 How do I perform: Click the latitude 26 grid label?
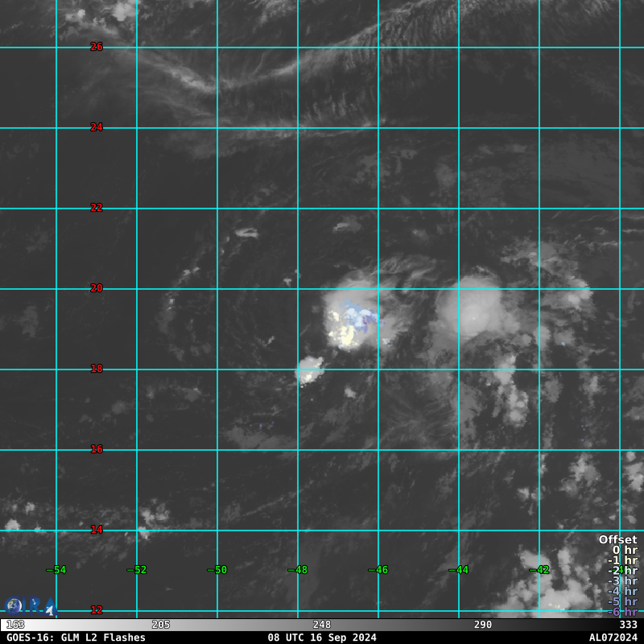pyautogui.click(x=97, y=47)
